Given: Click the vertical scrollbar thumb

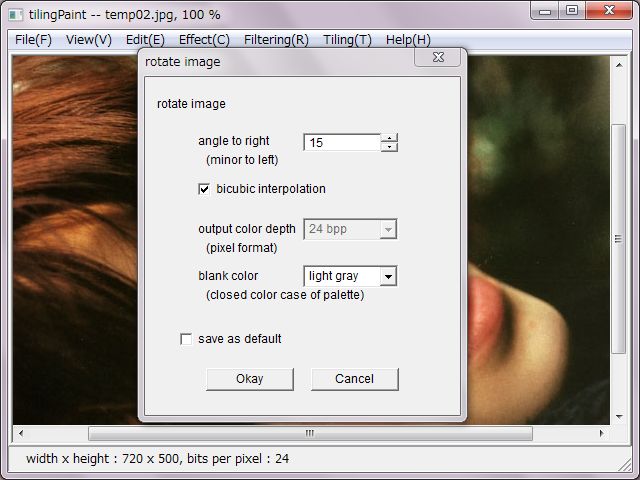Looking at the screenshot, I should coord(619,239).
